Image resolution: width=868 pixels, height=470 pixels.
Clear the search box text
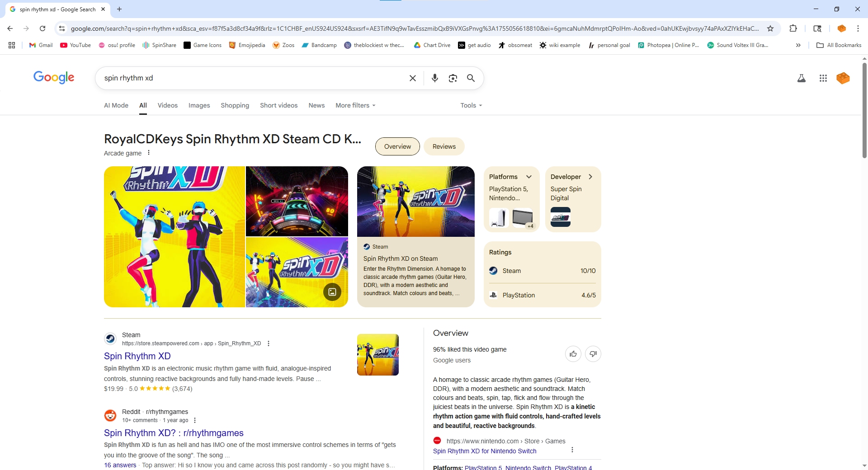click(x=412, y=78)
